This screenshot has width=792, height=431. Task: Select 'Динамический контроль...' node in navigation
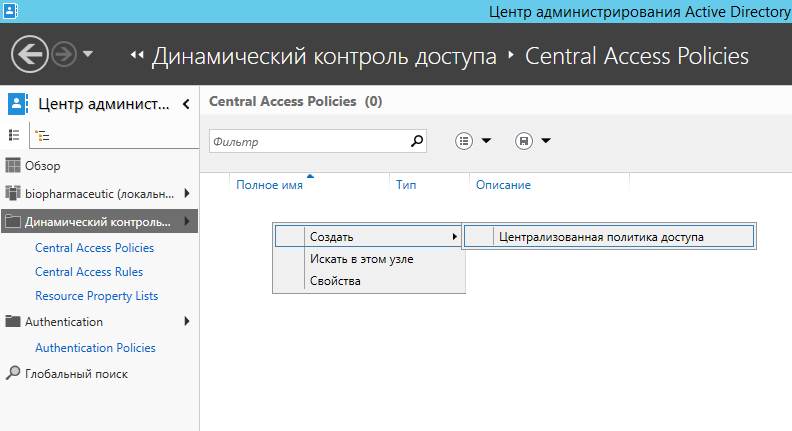(99, 221)
